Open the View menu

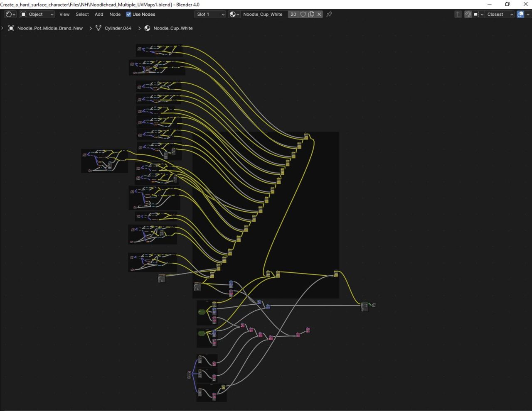[64, 14]
